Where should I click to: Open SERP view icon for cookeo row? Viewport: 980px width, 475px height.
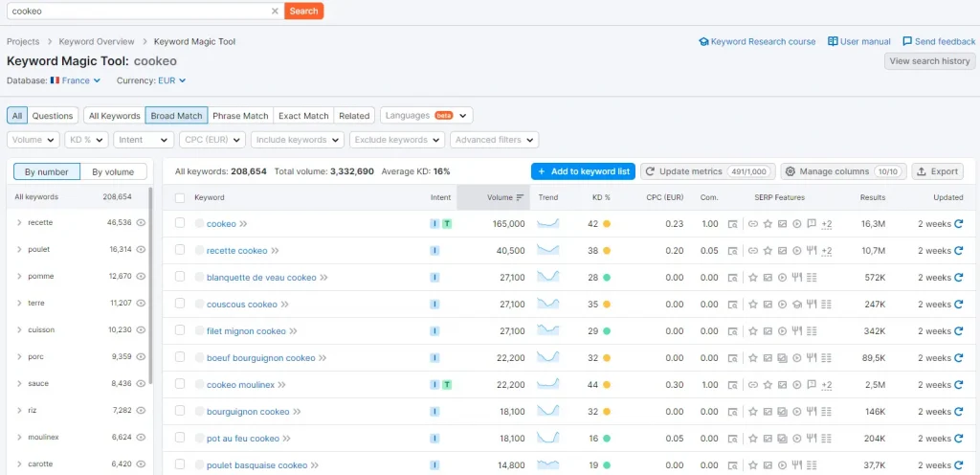pos(732,224)
